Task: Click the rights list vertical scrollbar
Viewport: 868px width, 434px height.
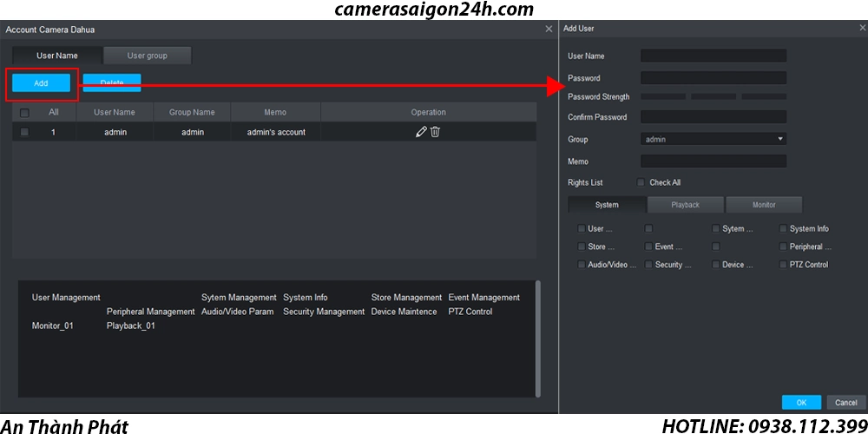Action: click(x=538, y=339)
